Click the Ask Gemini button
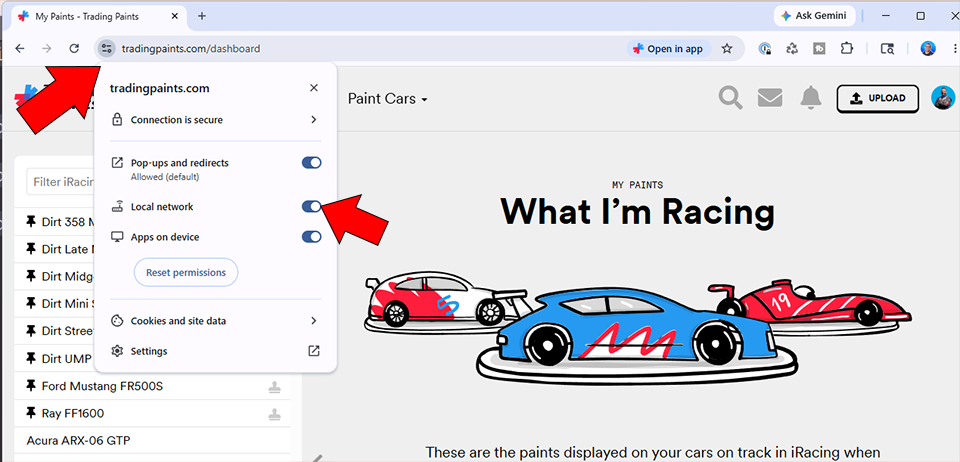This screenshot has height=462, width=960. pos(814,16)
